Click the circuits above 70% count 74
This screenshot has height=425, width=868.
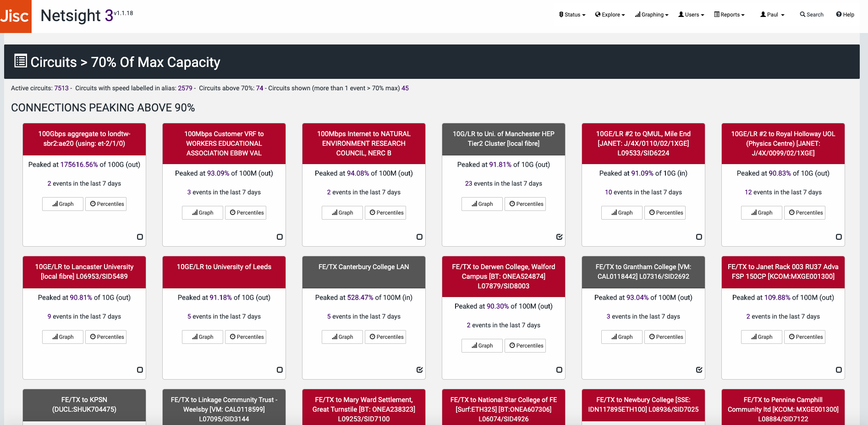[x=259, y=88]
